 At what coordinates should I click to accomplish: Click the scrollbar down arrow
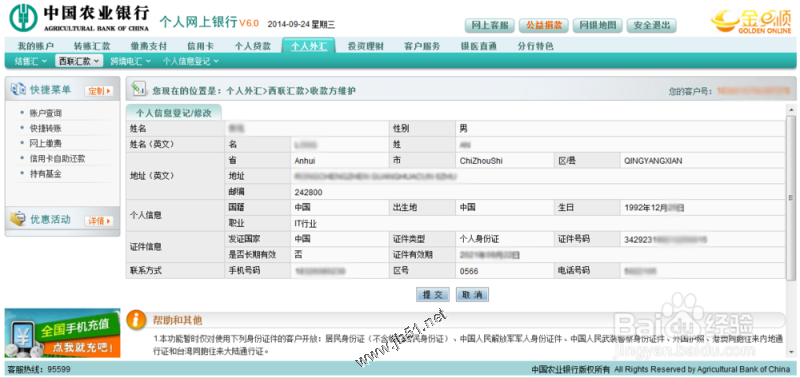[791, 352]
